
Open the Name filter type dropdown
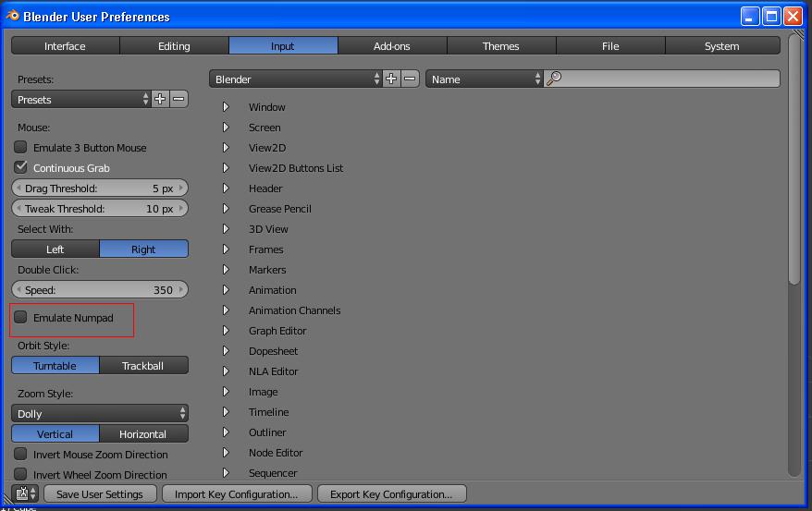pyautogui.click(x=485, y=79)
